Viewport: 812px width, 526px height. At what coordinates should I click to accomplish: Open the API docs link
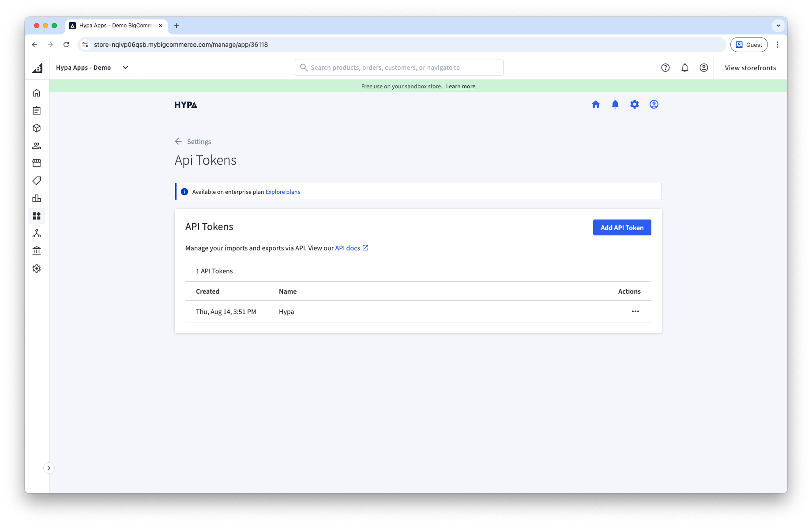pyautogui.click(x=352, y=248)
